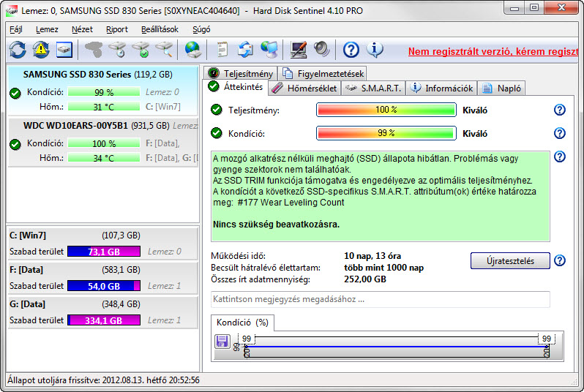Image resolution: width=584 pixels, height=392 pixels.
Task: Click the green checkmark on Áttekintés tab
Action: pos(214,86)
